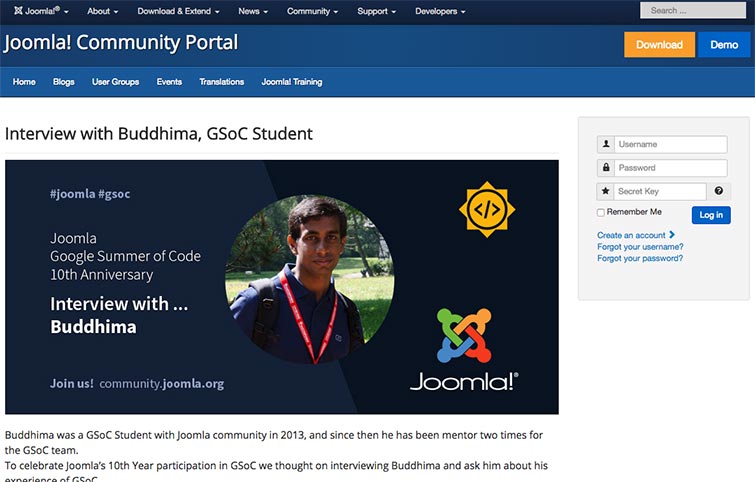Go to the Home tab

tap(24, 82)
